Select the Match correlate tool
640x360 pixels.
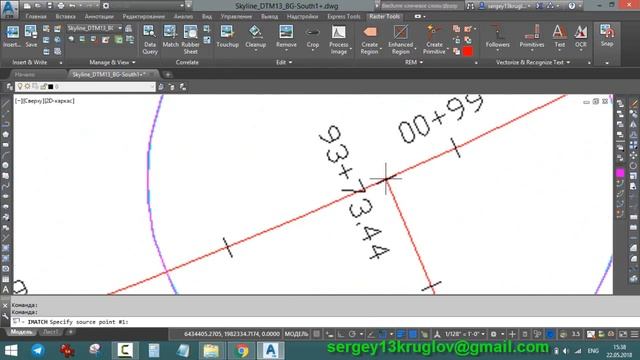click(170, 36)
